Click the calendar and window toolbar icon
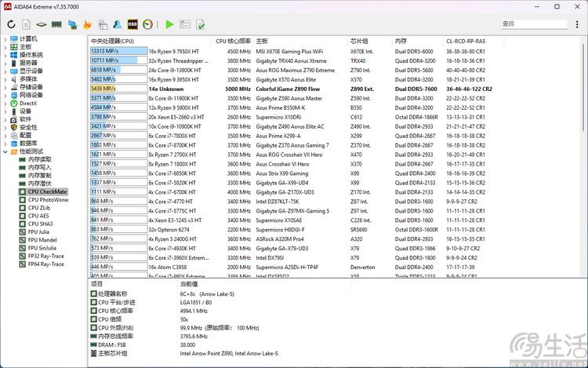Screen dimensions: 588x368 click(103, 25)
